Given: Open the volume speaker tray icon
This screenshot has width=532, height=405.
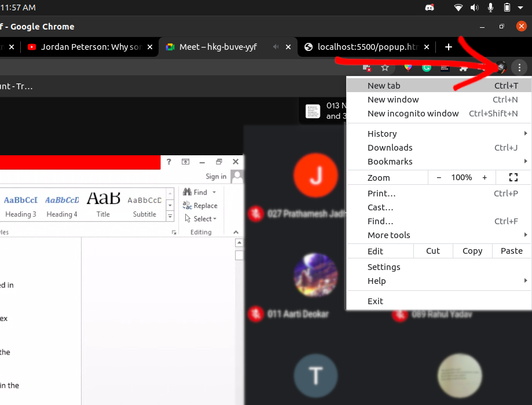Looking at the screenshot, I should click(x=474, y=8).
